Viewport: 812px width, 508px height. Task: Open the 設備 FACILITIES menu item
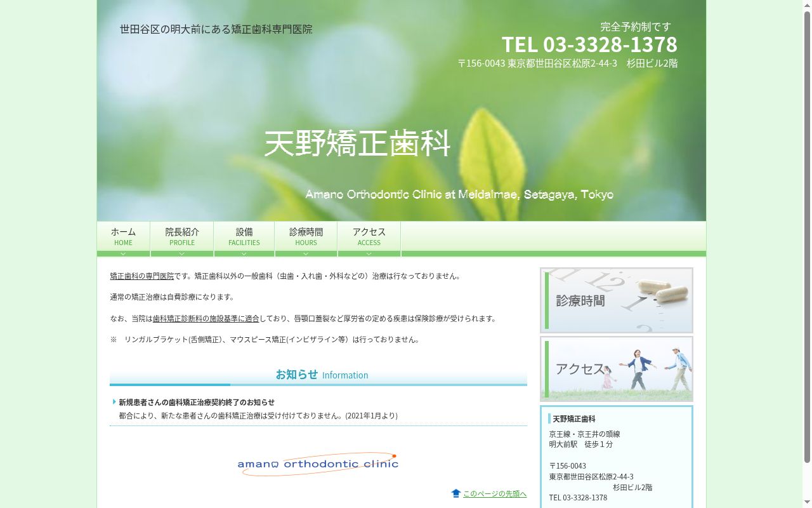(244, 239)
